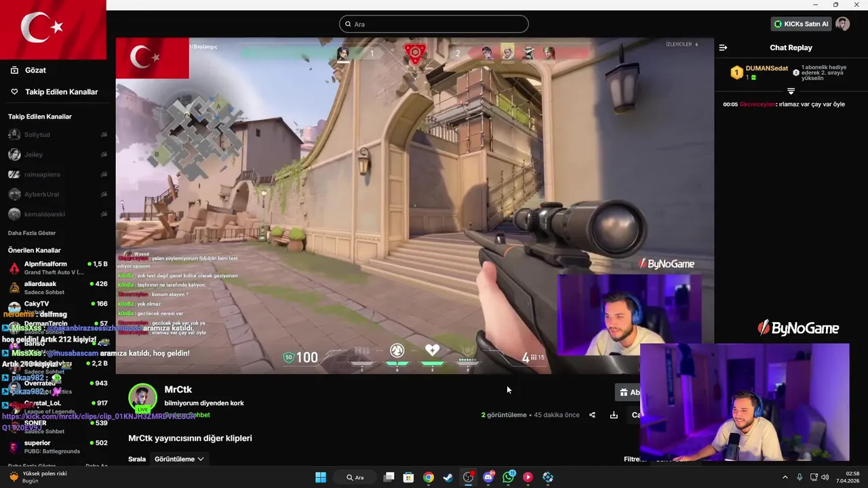This screenshot has width=868, height=488.
Task: Open WhatsApp from taskbar
Action: coord(509,477)
